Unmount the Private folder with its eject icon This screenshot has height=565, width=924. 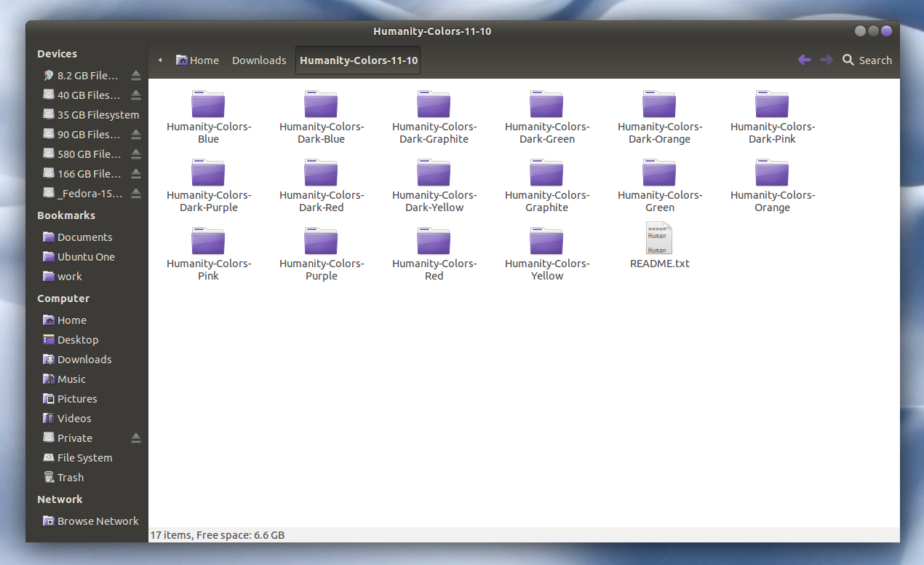[136, 438]
